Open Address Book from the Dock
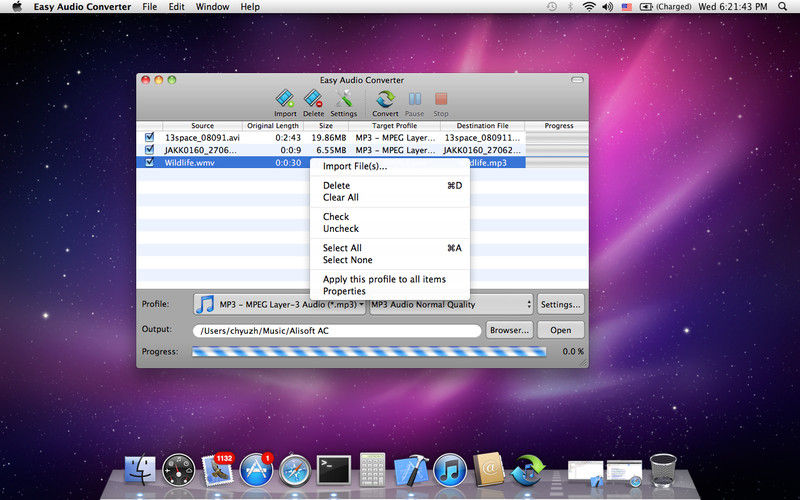Screen dimensions: 800x500 click(488, 469)
